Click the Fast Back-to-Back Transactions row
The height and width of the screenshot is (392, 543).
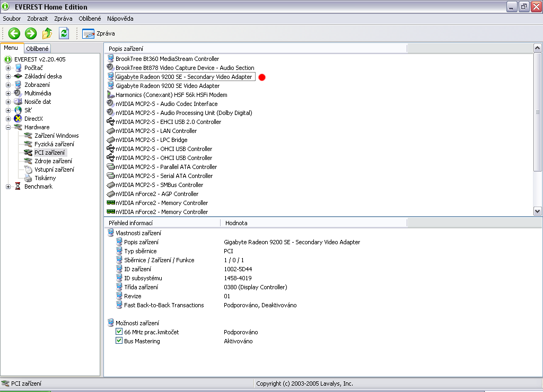click(x=207, y=305)
